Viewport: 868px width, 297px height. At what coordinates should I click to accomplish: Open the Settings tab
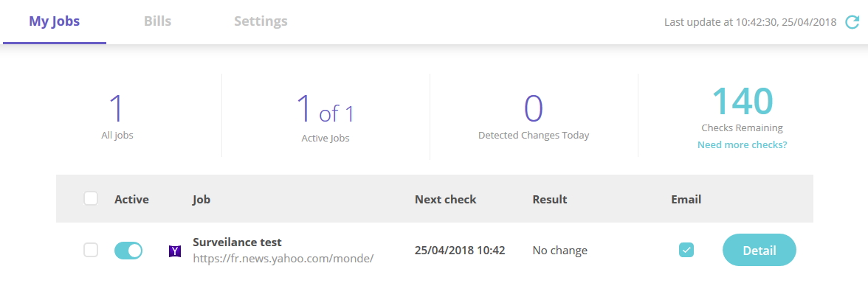(261, 21)
